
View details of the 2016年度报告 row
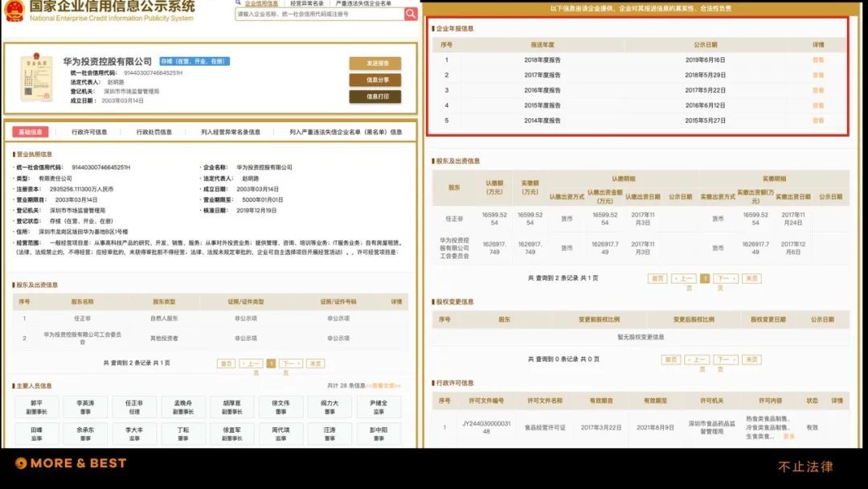point(818,90)
